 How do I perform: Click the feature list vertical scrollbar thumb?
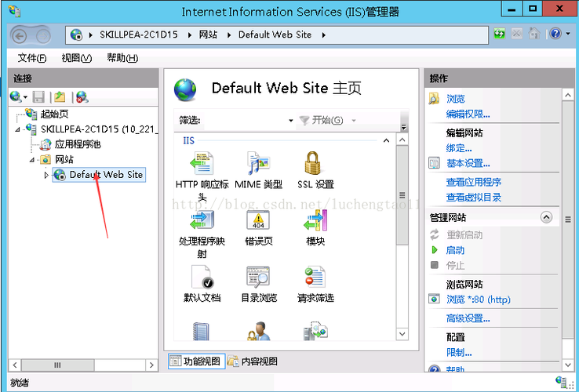click(x=402, y=195)
